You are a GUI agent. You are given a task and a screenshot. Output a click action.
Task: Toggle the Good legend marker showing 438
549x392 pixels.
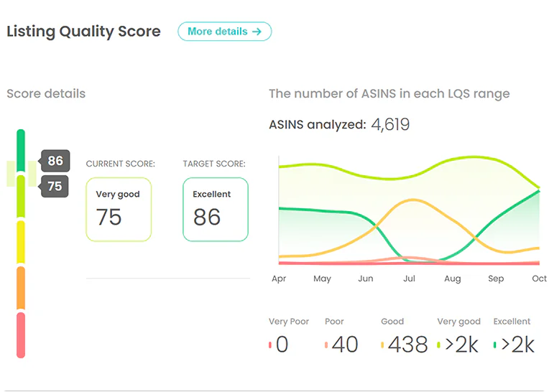[x=382, y=345]
